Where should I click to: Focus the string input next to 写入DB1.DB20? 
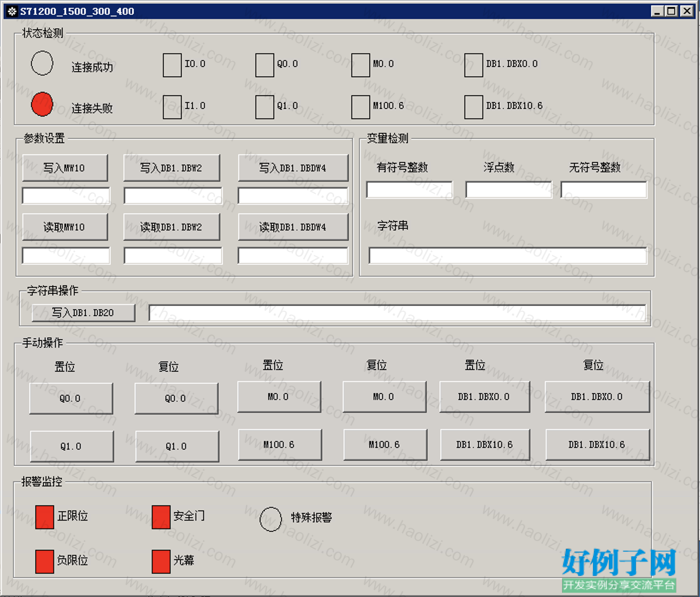click(397, 313)
